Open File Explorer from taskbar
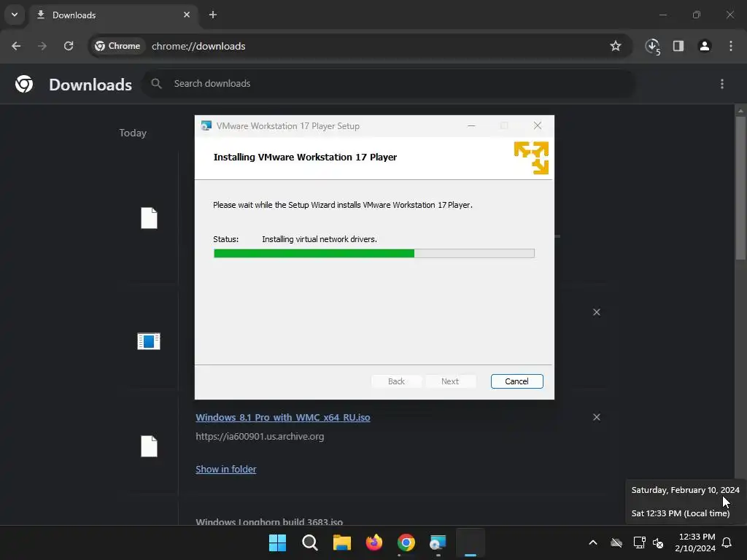The width and height of the screenshot is (747, 560). (x=341, y=542)
